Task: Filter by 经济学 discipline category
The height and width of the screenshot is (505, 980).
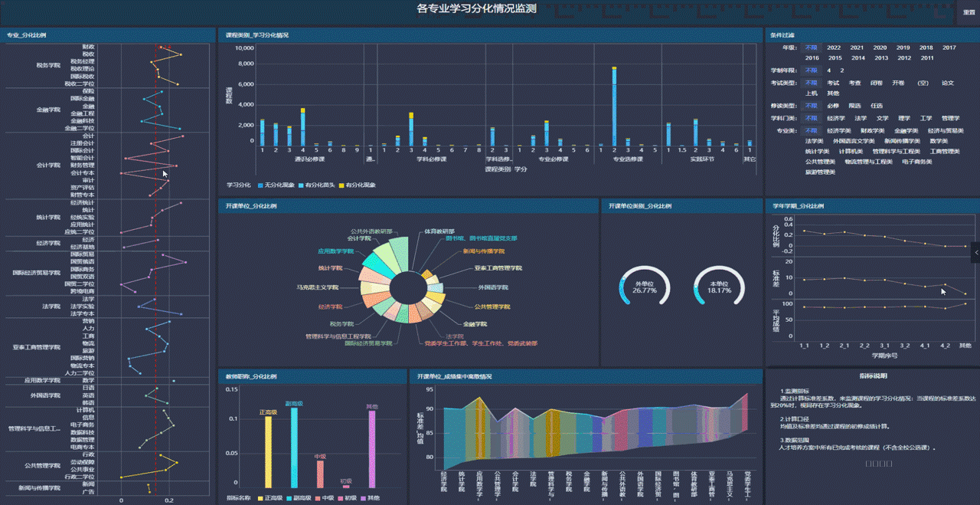Action: 835,119
